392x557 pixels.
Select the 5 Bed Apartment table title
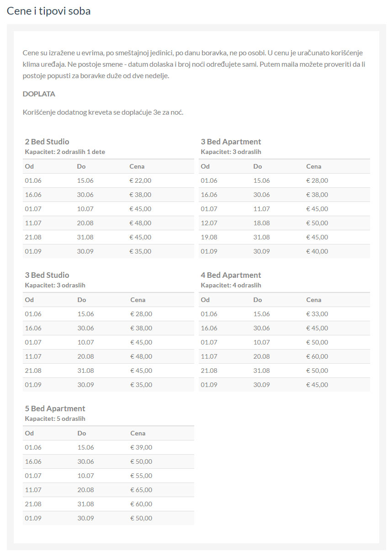(x=55, y=408)
